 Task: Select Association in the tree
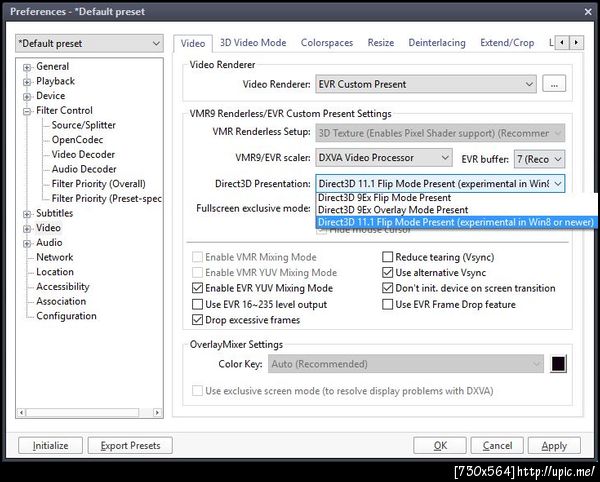pyautogui.click(x=61, y=301)
